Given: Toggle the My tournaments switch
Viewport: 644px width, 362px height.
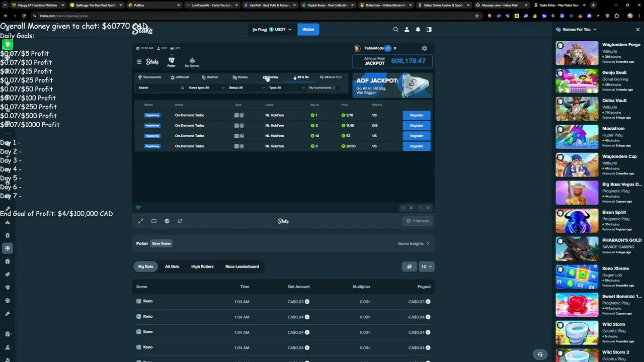Looking at the screenshot, I should click(335, 88).
